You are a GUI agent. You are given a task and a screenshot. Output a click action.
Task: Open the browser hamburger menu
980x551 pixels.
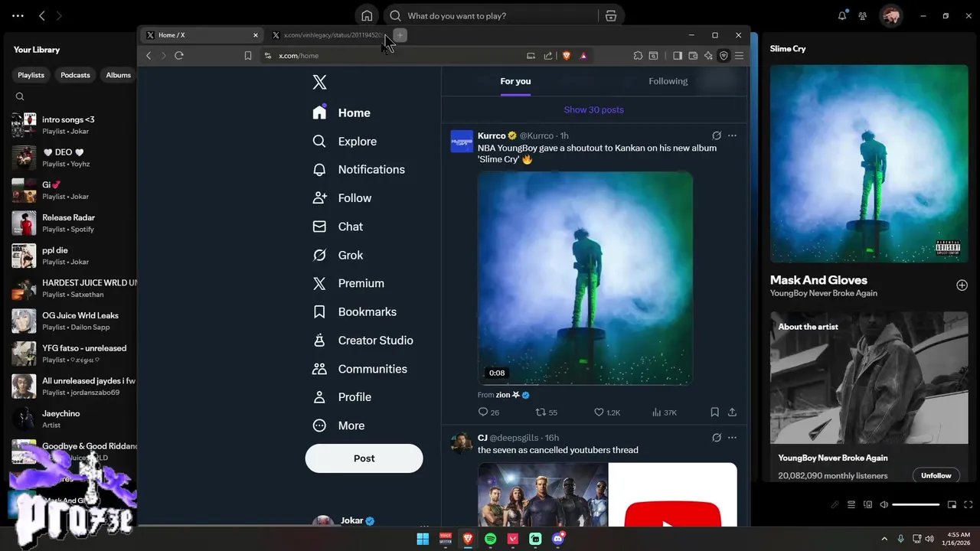click(739, 55)
